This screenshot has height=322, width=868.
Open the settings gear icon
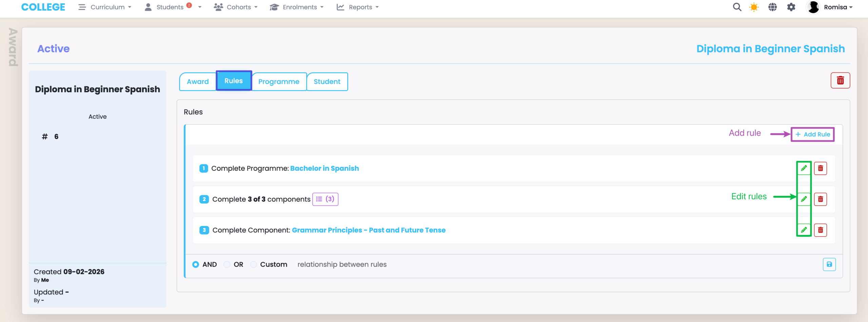(x=791, y=7)
